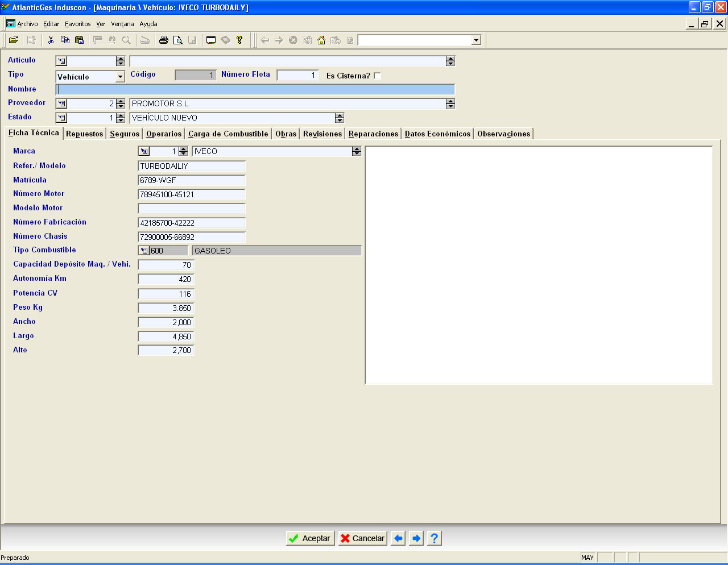Click the Proveedor code spinner arrows
Viewport: 728px width, 565px height.
coord(121,103)
